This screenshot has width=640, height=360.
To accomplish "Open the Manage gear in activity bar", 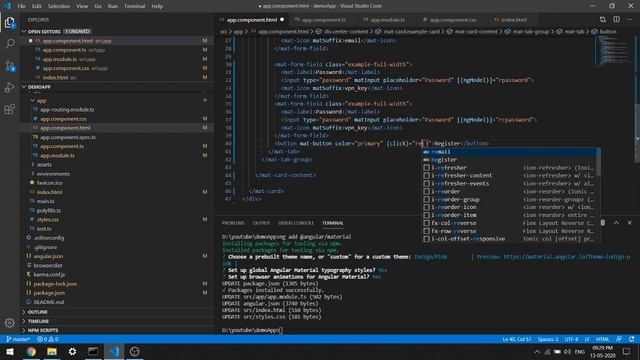I will click(9, 323).
